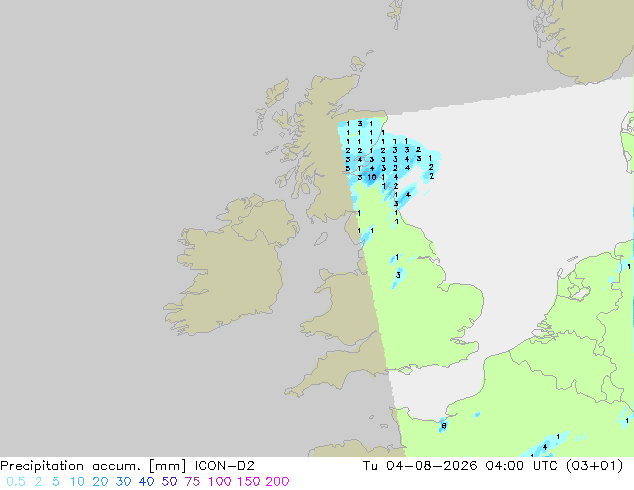Select the legend value 150

click(249, 482)
